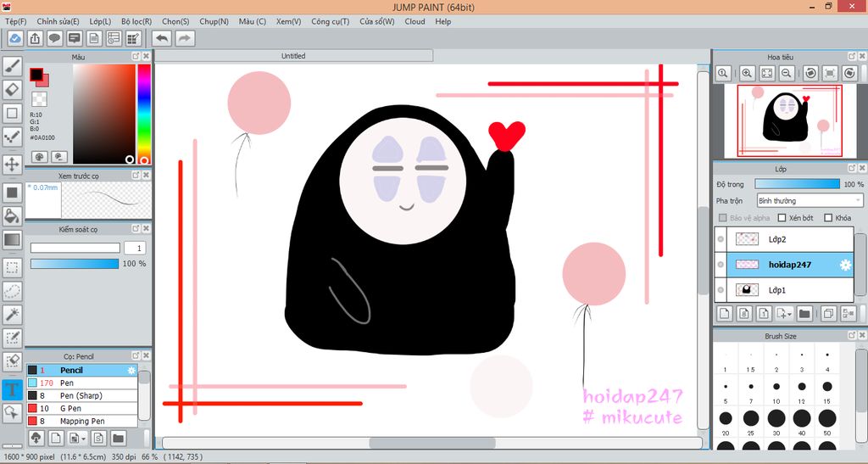868x464 pixels.
Task: Select the rectangular Selection tool
Action: [x=12, y=268]
